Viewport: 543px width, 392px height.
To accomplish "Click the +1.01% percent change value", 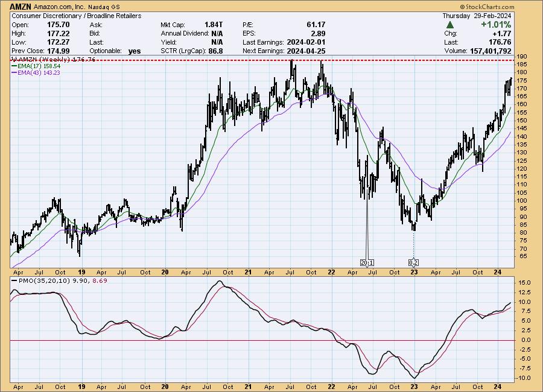I will point(495,25).
